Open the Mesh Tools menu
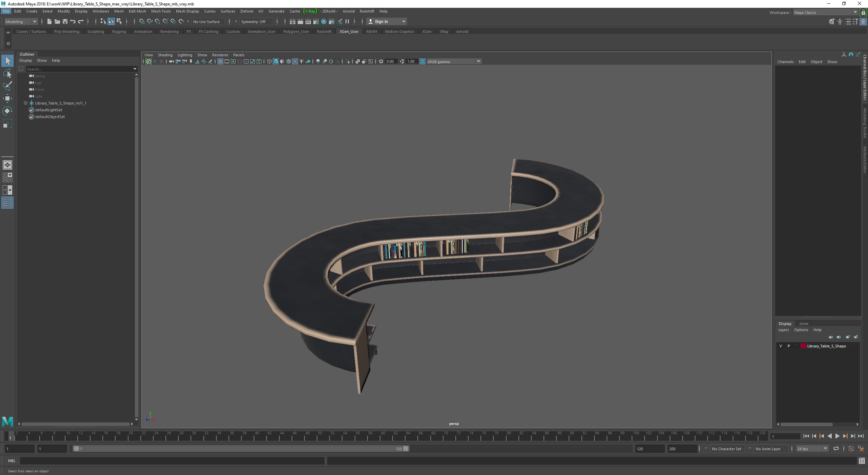Screen dimensions: 868x475 pyautogui.click(x=161, y=11)
